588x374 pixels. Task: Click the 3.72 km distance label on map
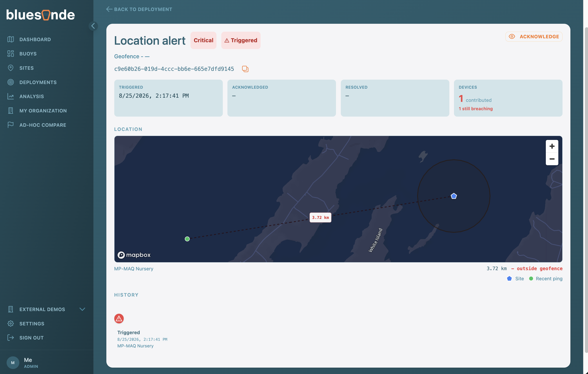(320, 217)
